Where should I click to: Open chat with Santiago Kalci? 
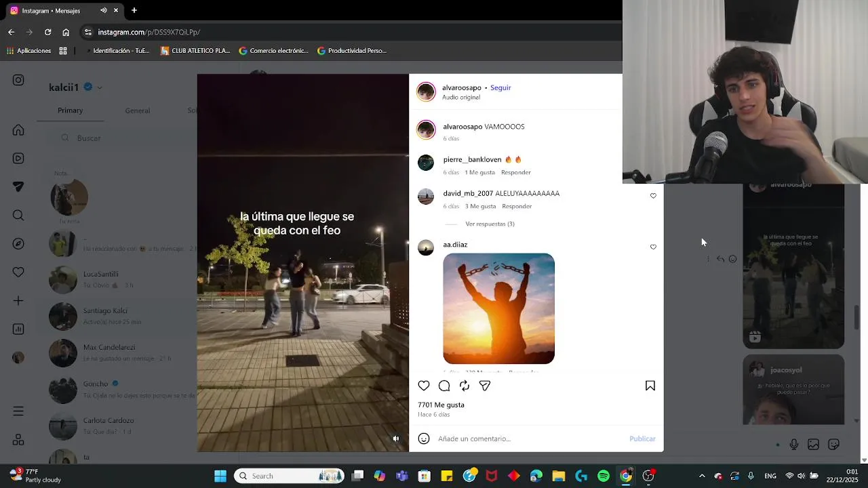tap(122, 316)
